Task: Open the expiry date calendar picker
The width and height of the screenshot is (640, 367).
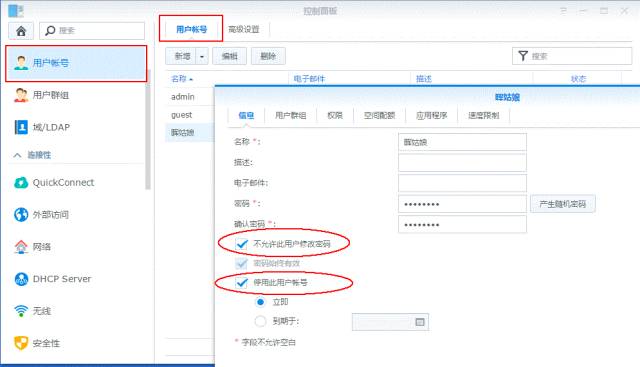Action: click(420, 322)
